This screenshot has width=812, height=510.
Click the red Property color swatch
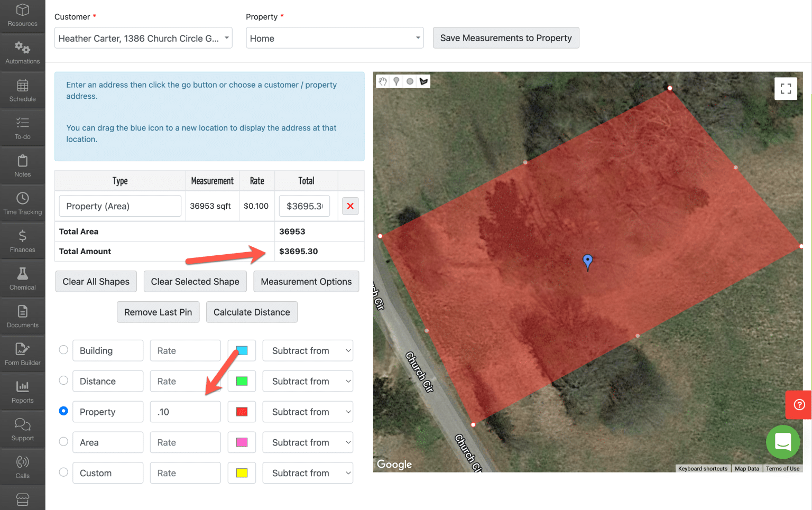click(242, 412)
